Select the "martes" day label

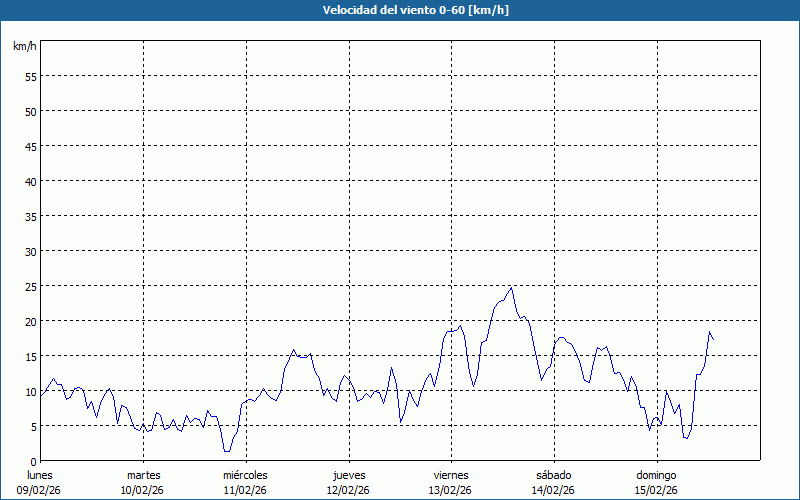143,475
